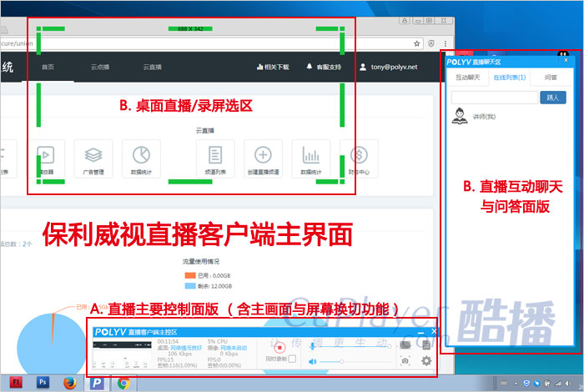Image resolution: width=584 pixels, height=392 pixels.
Task: Adjust the speaker volume slider
Action: coord(355,361)
